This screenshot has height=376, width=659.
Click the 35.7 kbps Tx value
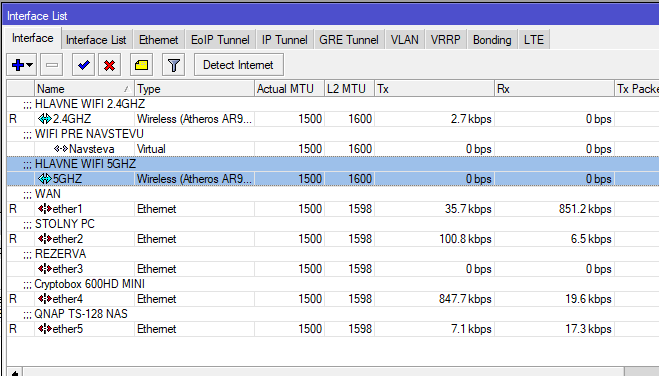point(468,209)
